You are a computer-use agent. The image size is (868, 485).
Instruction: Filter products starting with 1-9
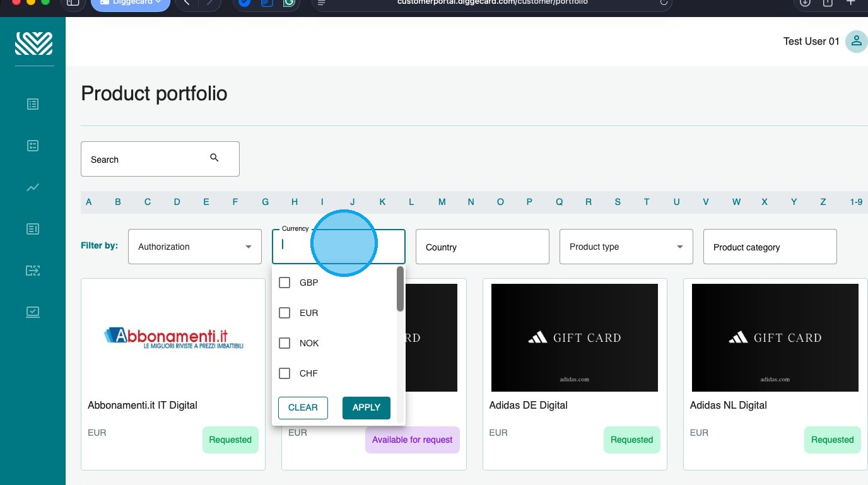click(x=856, y=202)
